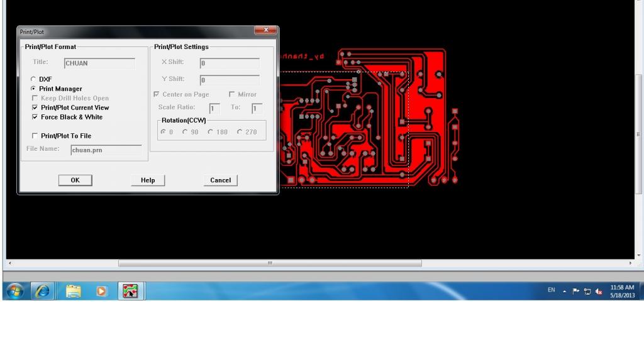The width and height of the screenshot is (644, 362).
Task: Open the clock showing 11:58 AM
Action: (622, 292)
